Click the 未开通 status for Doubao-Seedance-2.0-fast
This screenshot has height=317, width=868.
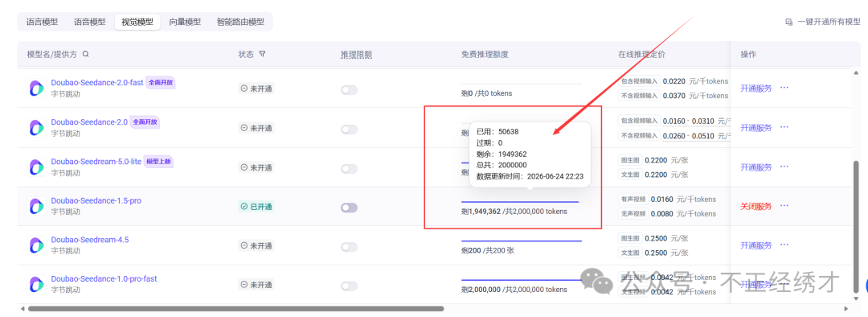coord(256,89)
